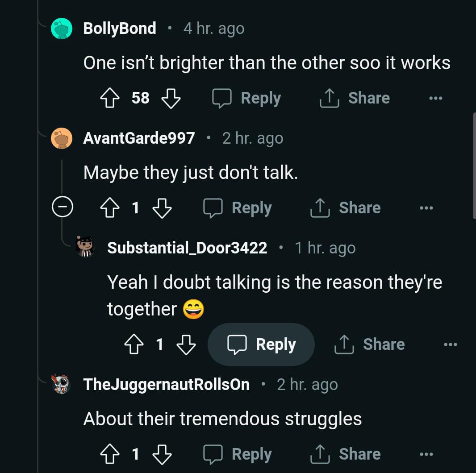476x473 pixels.
Task: Collapse AvantGarde997's comment thread
Action: point(62,207)
